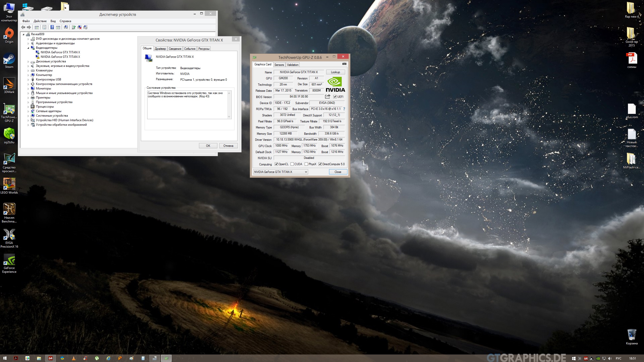Image resolution: width=644 pixels, height=362 pixels.
Task: Expand the Процессоры tree node
Action: [x=28, y=107]
